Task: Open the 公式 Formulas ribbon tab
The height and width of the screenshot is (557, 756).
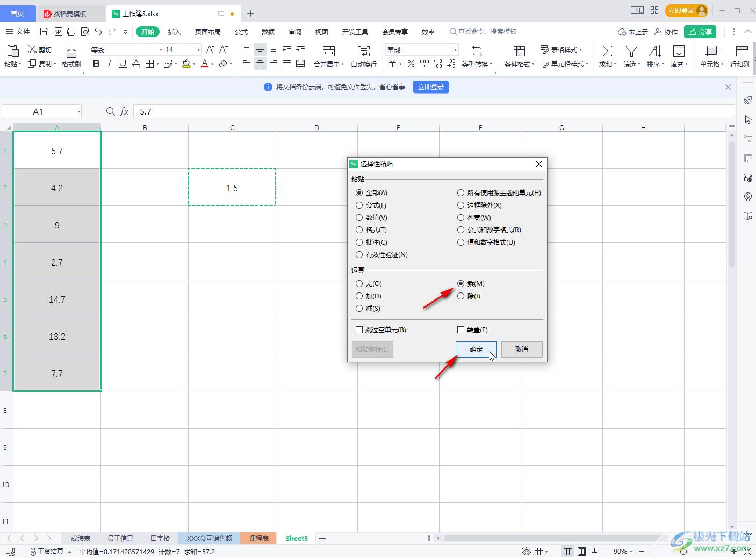Action: click(241, 32)
